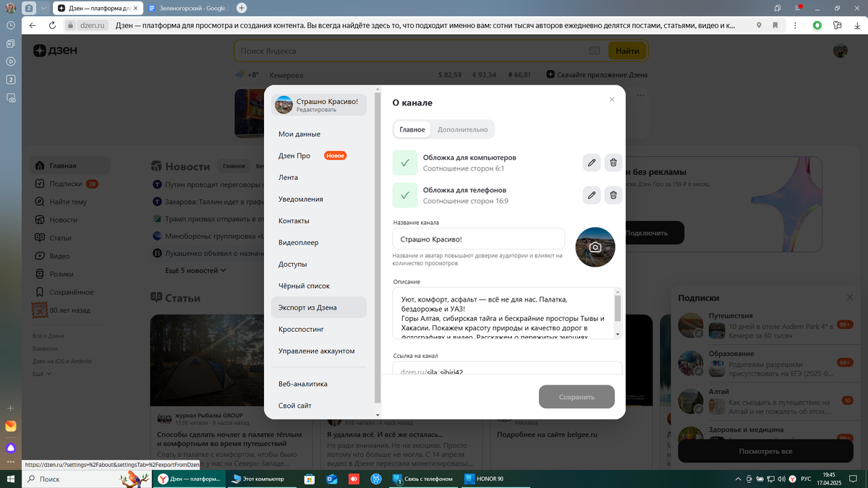Go back with browser back arrow
Image resolution: width=868 pixels, height=488 pixels.
pos(33,25)
